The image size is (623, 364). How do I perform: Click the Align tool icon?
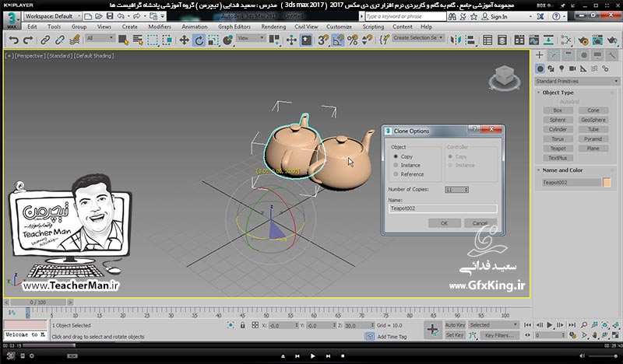click(x=470, y=40)
